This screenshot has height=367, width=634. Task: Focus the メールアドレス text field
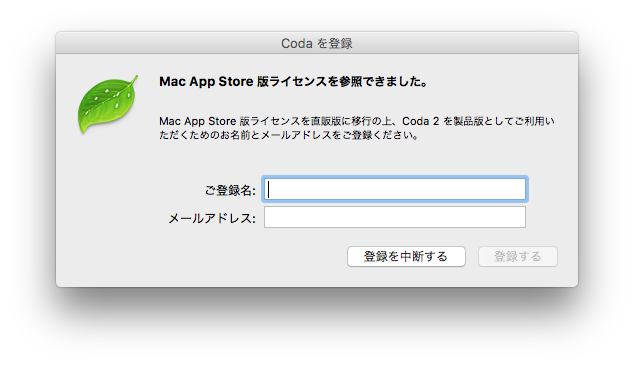click(395, 217)
